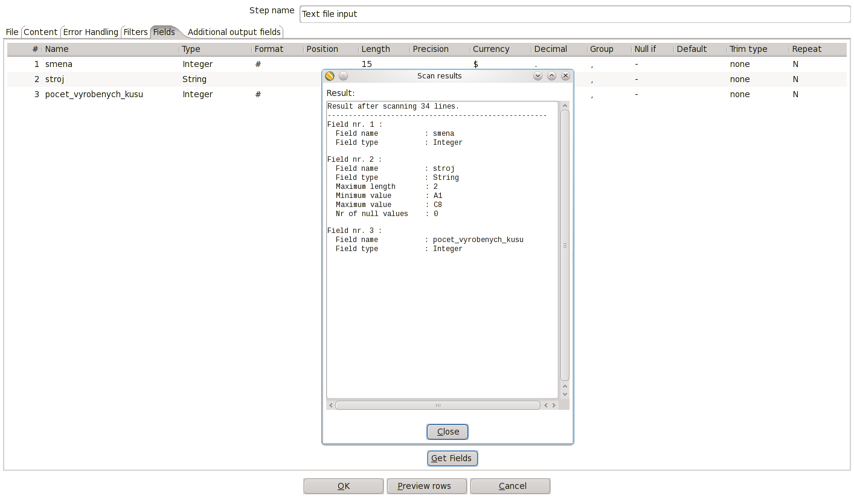Open the Additional output fields tab

pyautogui.click(x=234, y=32)
